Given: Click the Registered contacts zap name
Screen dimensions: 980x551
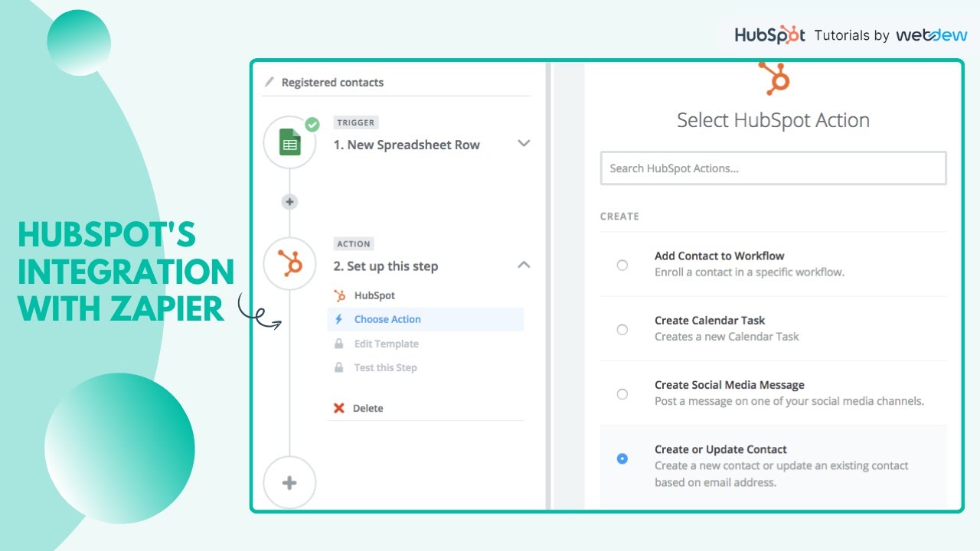Looking at the screenshot, I should [x=332, y=82].
